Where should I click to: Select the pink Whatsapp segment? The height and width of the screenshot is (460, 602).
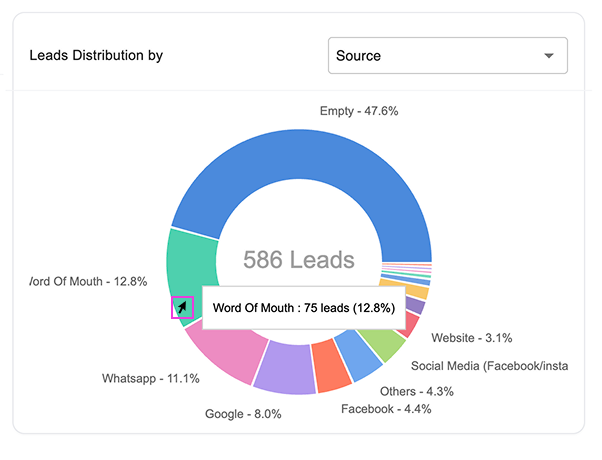[223, 354]
